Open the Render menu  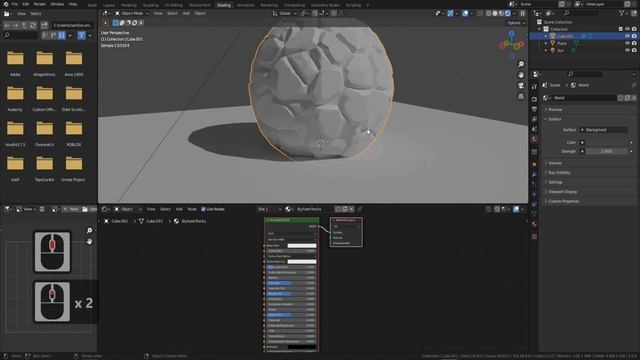tap(40, 4)
